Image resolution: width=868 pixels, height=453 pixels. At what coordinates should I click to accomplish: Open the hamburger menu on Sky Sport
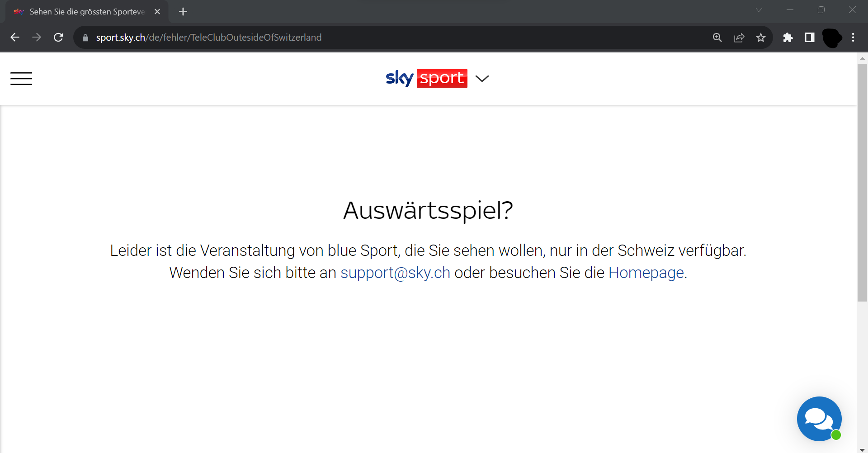point(21,79)
